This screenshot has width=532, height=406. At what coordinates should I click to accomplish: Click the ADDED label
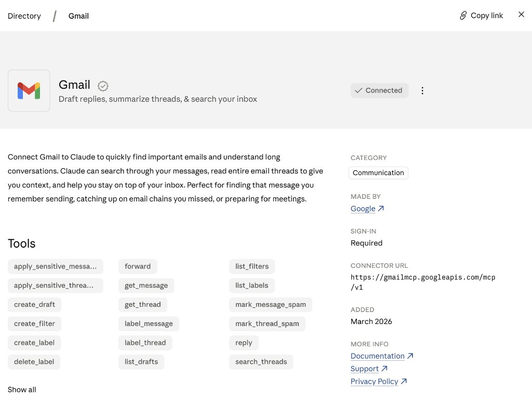pos(362,309)
